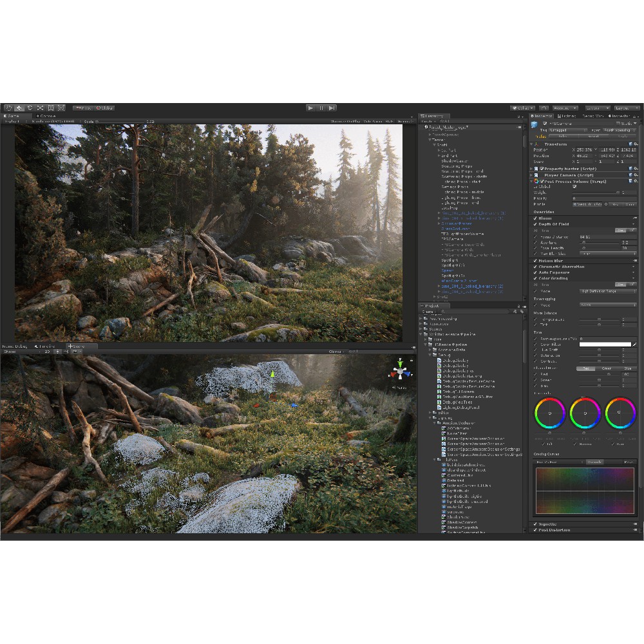This screenshot has height=644, width=644.
Task: Expand the Player Camera script component
Action: [x=531, y=175]
